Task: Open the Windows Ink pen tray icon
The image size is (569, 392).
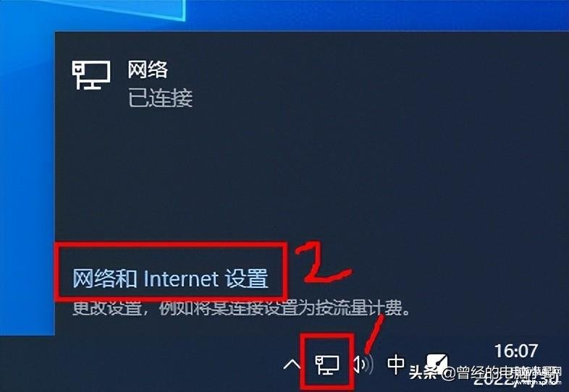Action: [437, 362]
